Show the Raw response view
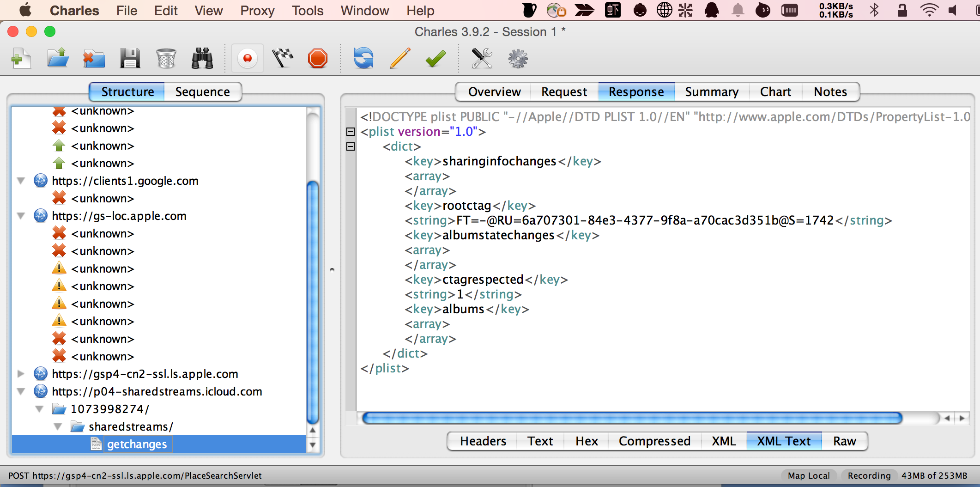This screenshot has height=487, width=980. 845,441
